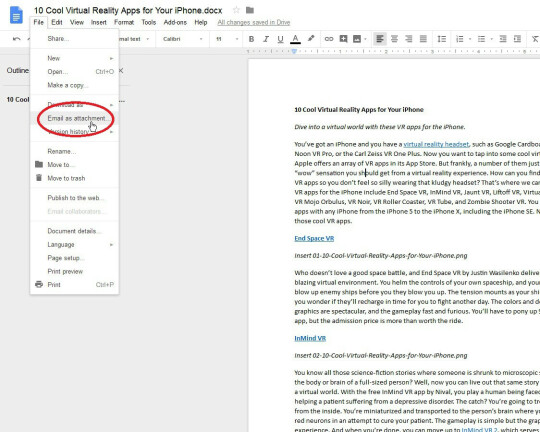Open the font size 11 dropdown
Viewport: 540px width, 432px height.
coord(227,39)
